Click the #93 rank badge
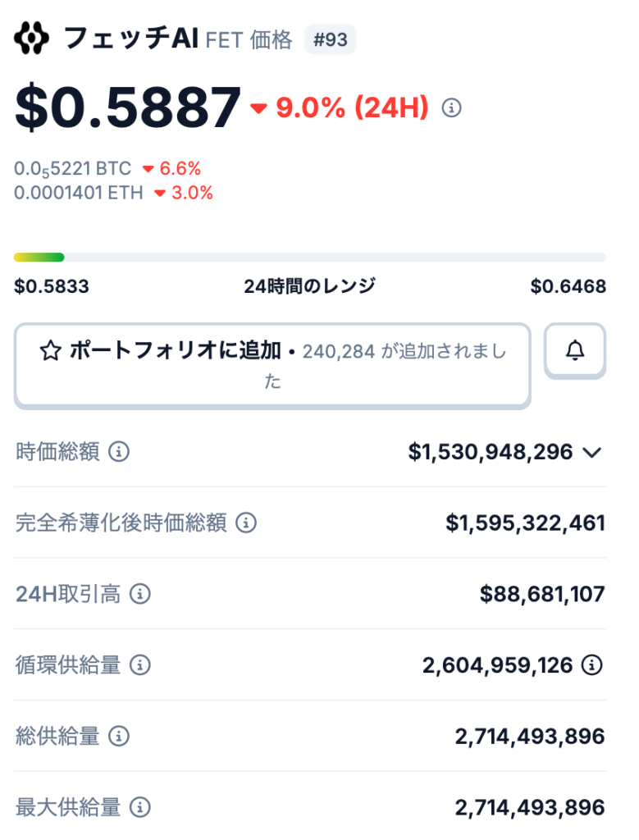The image size is (639, 840). (x=330, y=39)
